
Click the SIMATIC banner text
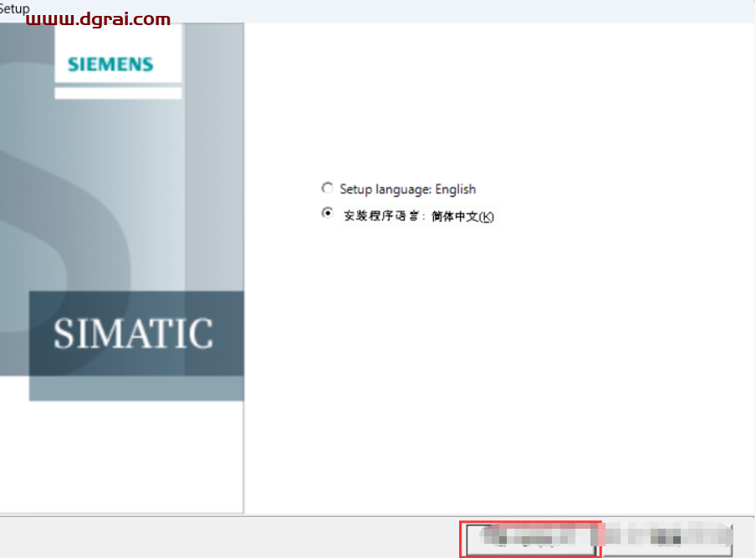[133, 333]
